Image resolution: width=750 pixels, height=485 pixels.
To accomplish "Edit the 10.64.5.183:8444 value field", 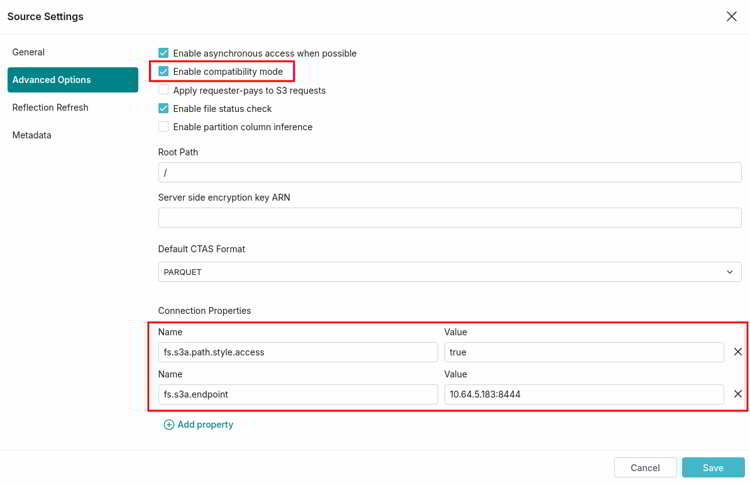I will pyautogui.click(x=584, y=394).
